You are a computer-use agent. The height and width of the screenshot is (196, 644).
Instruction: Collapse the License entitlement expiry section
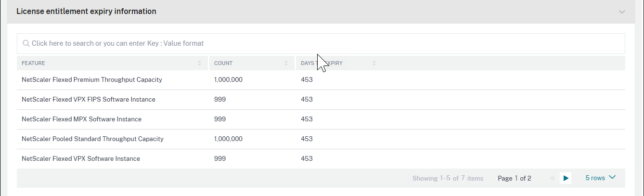tap(622, 12)
